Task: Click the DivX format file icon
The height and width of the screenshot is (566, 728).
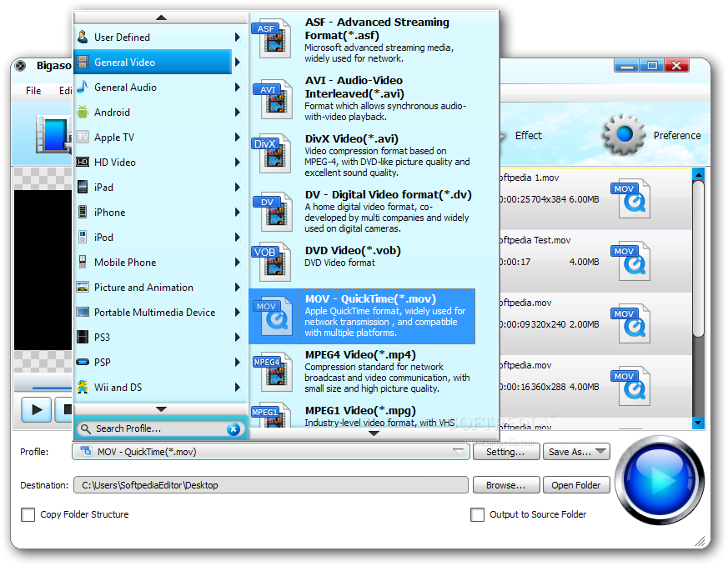Action: coord(274,155)
